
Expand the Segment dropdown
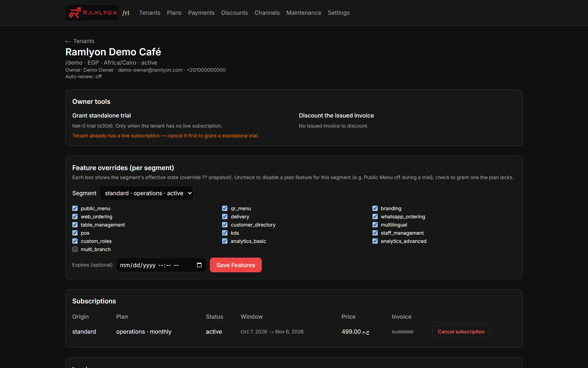146,193
